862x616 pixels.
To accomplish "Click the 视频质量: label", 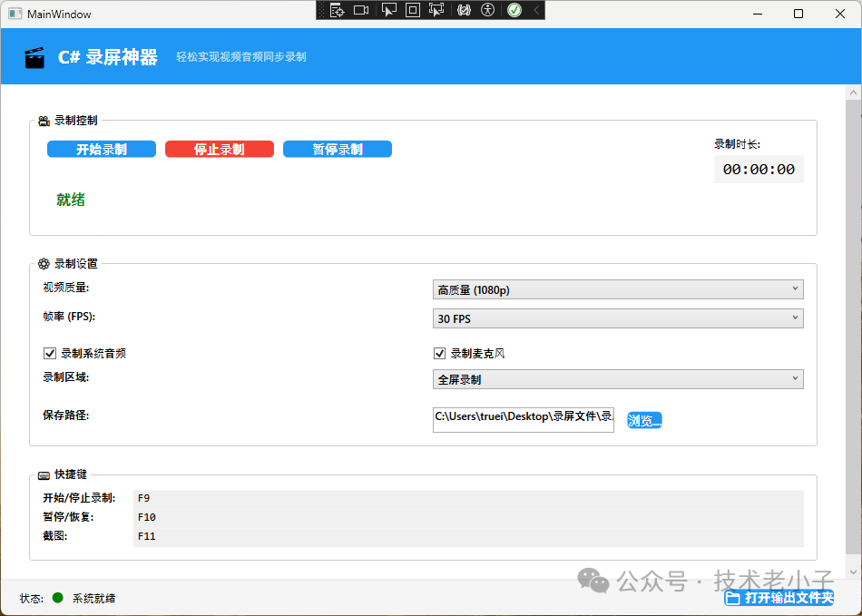I will tap(66, 288).
